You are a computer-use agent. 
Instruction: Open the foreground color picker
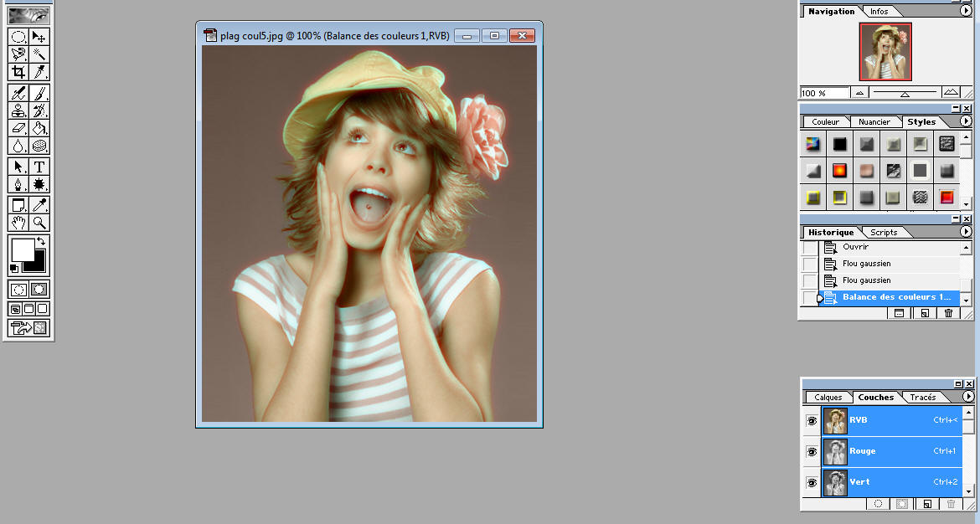pos(23,249)
